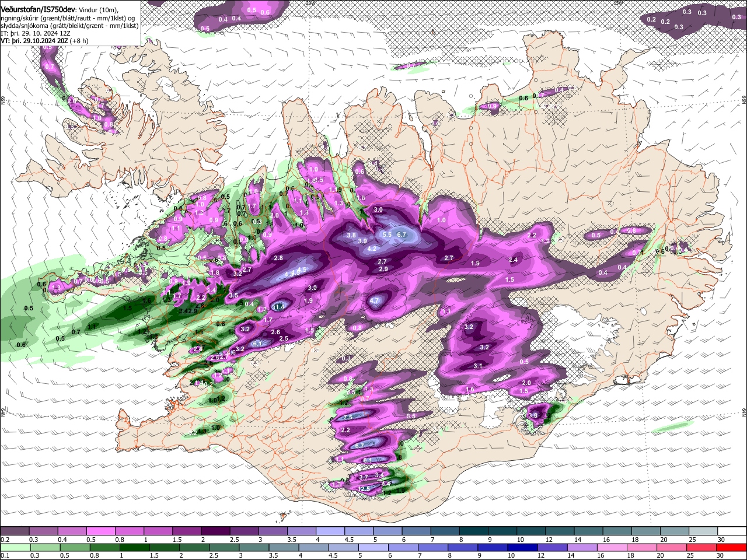Image resolution: width=747 pixels, height=560 pixels.
Task: Click the '4.7' precipitation value on the map
Action: 375,301
